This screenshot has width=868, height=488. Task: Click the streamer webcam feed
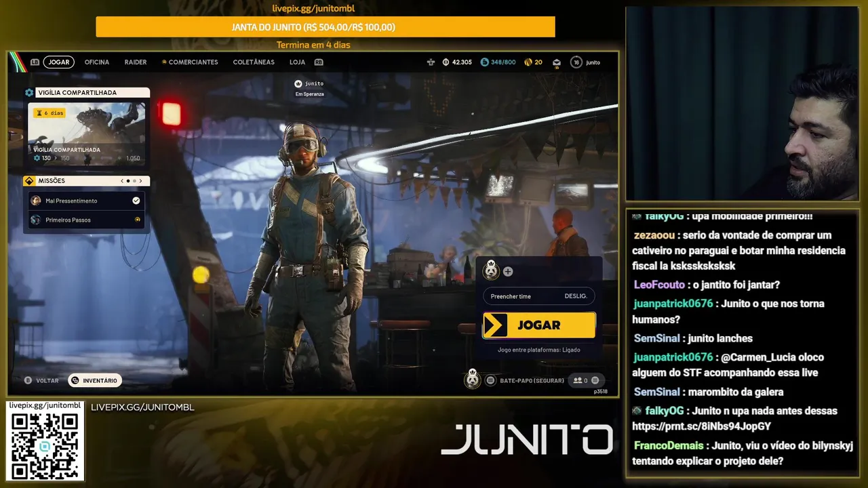point(742,104)
